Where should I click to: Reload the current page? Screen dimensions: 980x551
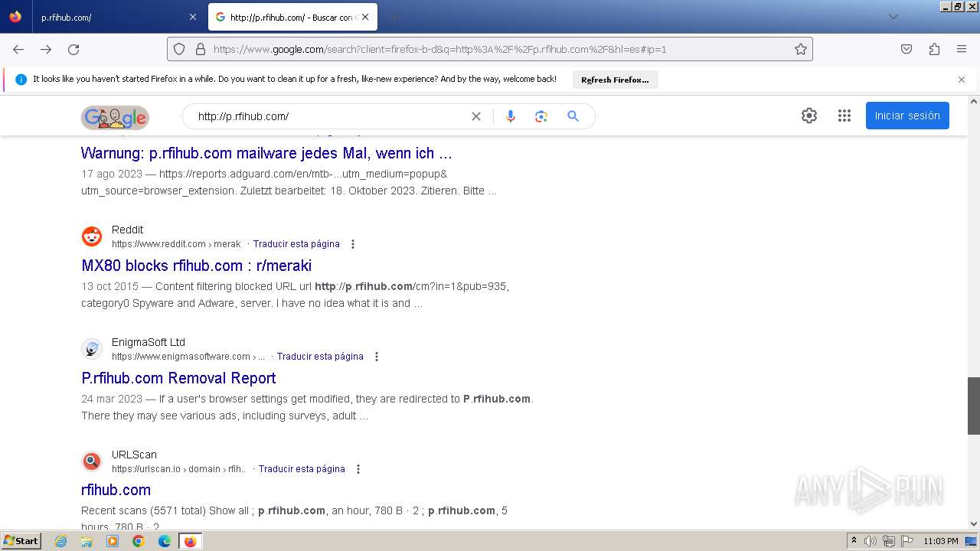coord(73,49)
